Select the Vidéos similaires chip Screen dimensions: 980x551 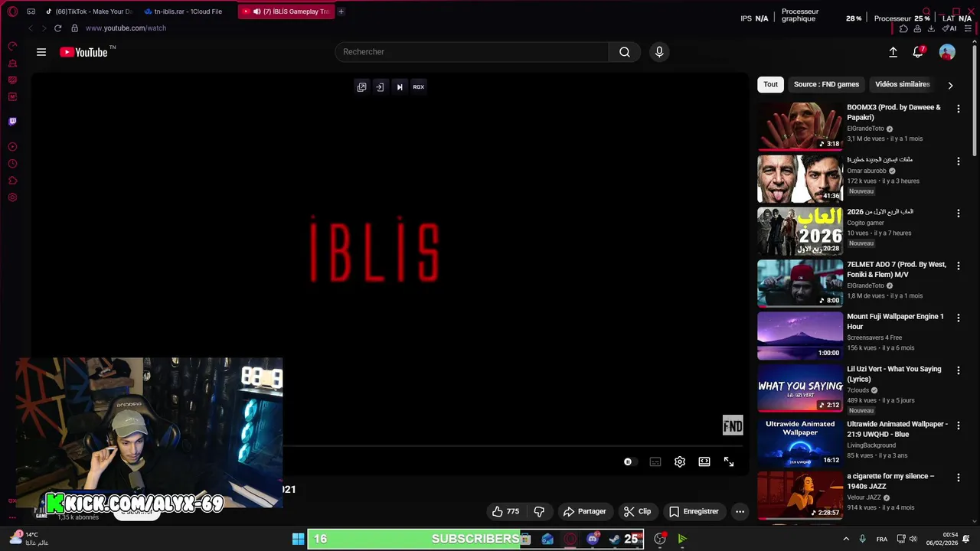(x=902, y=84)
